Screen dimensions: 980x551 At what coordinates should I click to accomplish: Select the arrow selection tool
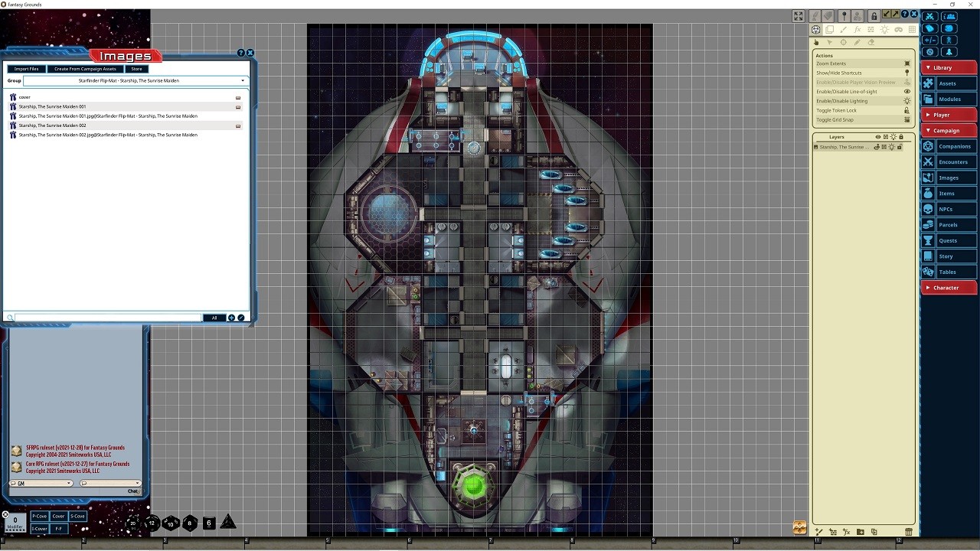coord(830,42)
